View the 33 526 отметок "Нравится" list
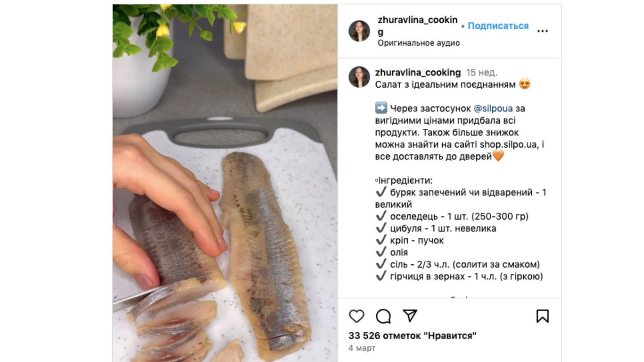The height and width of the screenshot is (362, 644). pyautogui.click(x=413, y=336)
